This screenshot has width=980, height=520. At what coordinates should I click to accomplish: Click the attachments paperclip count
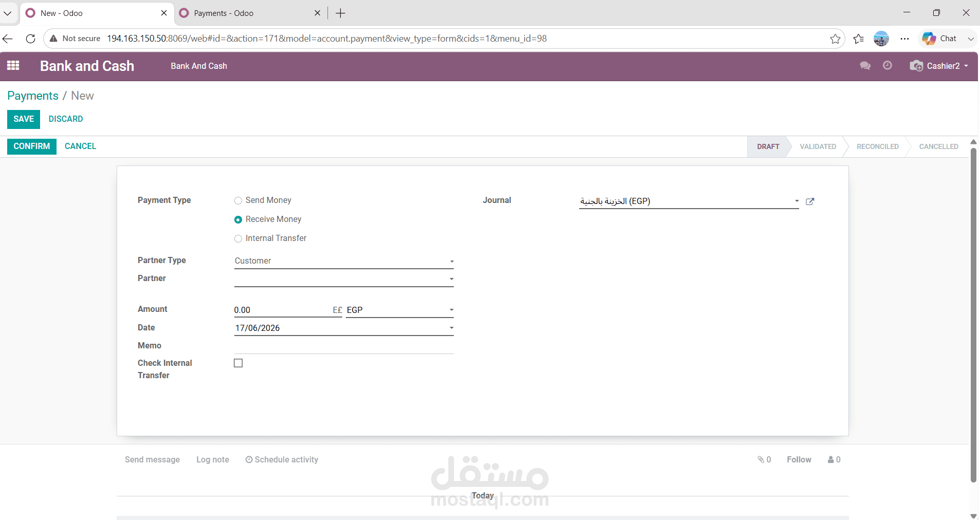(x=764, y=459)
